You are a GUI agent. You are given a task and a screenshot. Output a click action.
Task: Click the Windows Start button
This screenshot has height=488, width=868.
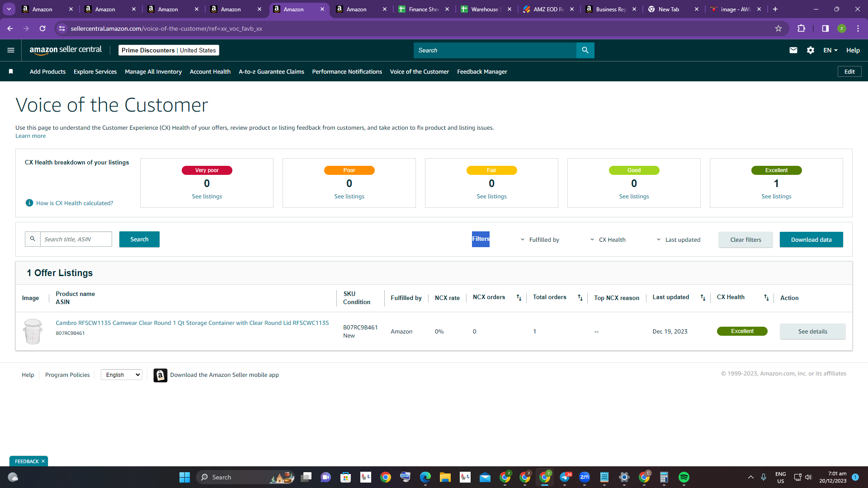[184, 477]
